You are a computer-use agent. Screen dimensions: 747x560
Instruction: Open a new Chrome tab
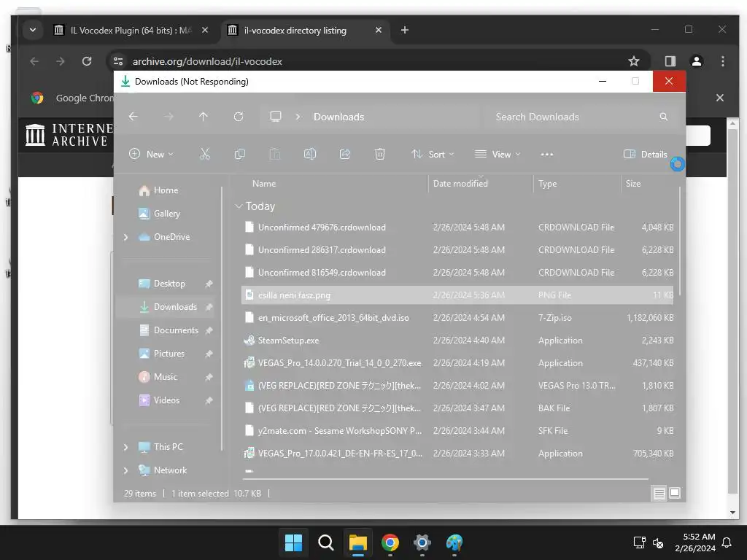(404, 30)
